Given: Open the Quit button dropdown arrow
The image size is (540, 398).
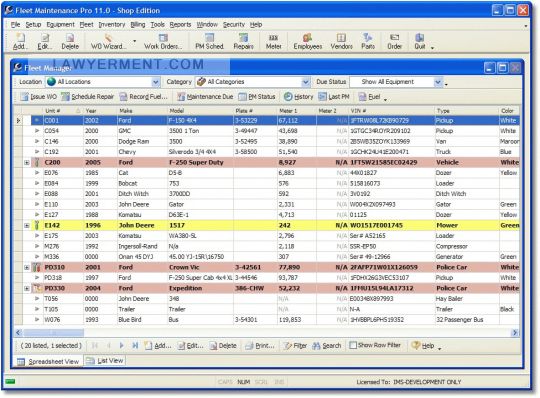Looking at the screenshot, I should coord(432,48).
